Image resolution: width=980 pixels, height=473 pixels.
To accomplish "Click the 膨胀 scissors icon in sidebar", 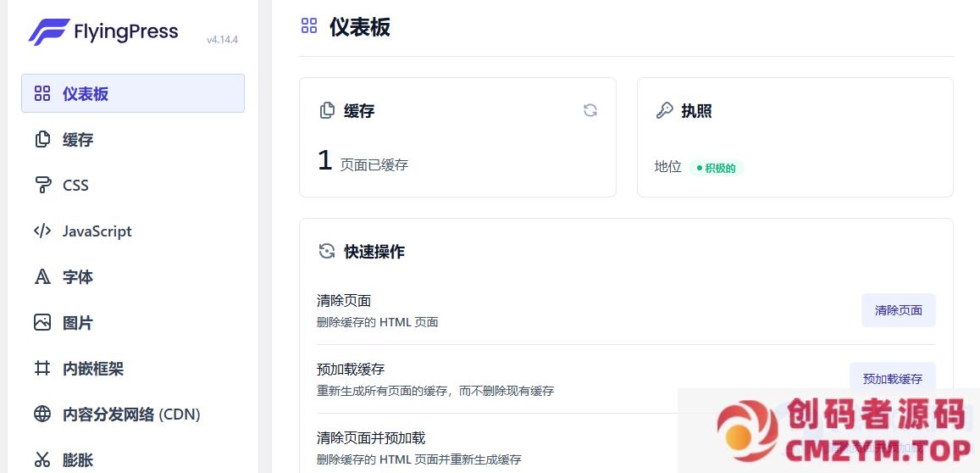I will (x=42, y=459).
